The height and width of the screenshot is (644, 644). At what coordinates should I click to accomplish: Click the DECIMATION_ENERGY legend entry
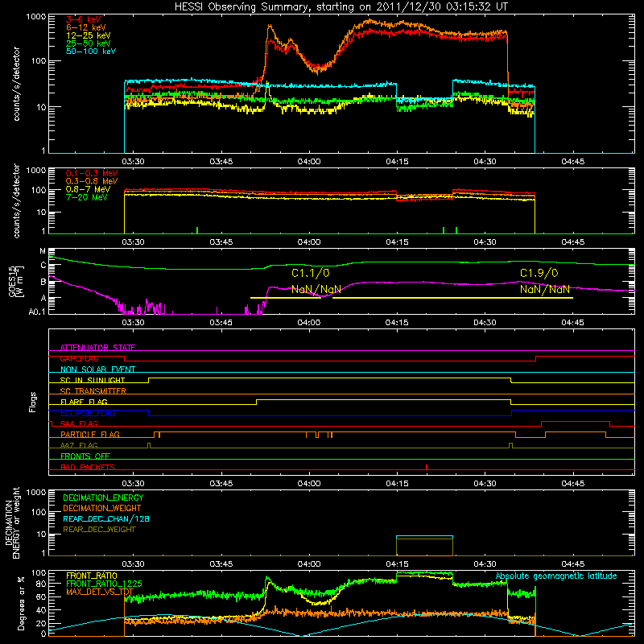point(103,497)
